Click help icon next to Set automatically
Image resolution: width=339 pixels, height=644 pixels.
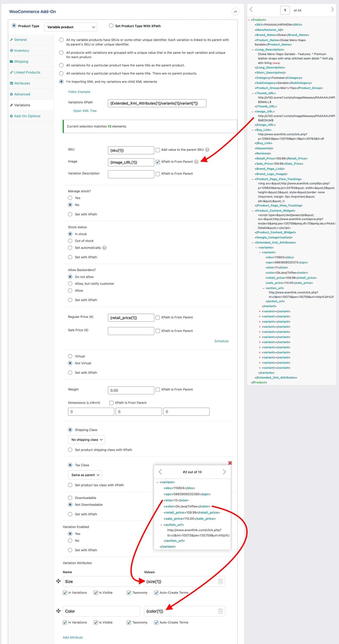click(104, 248)
